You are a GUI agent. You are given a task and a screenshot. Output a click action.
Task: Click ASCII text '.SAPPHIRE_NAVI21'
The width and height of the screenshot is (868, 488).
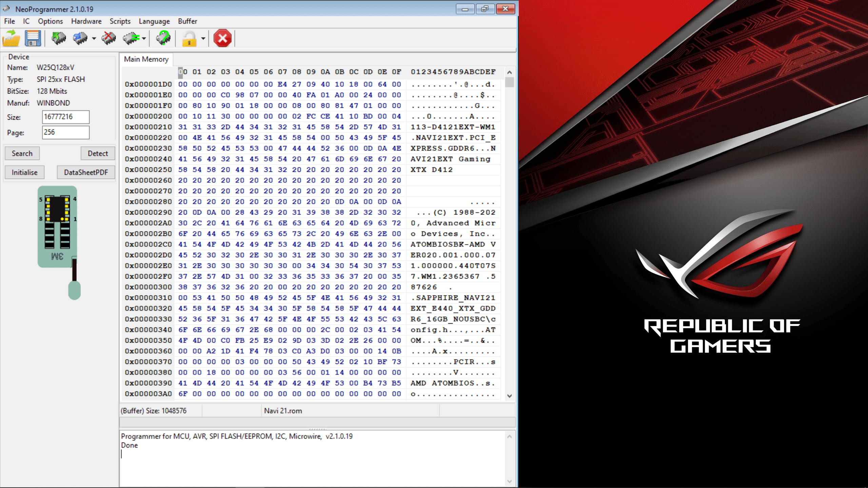tap(453, 298)
